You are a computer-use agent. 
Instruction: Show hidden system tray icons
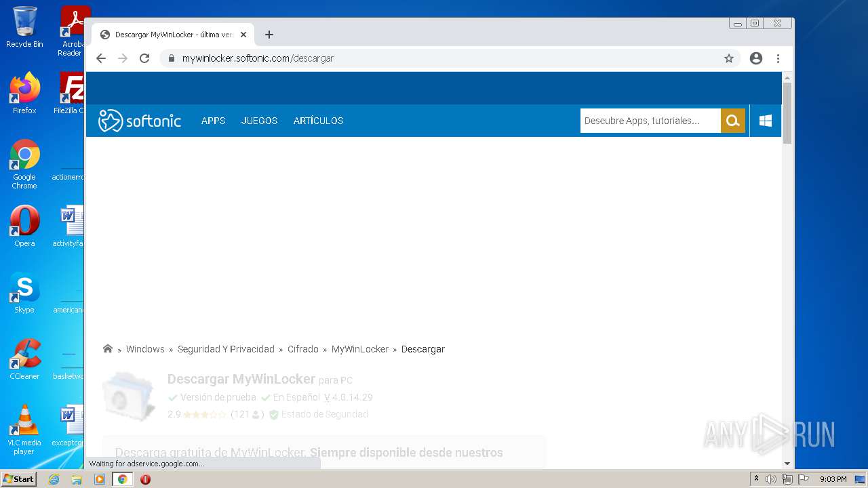click(756, 479)
